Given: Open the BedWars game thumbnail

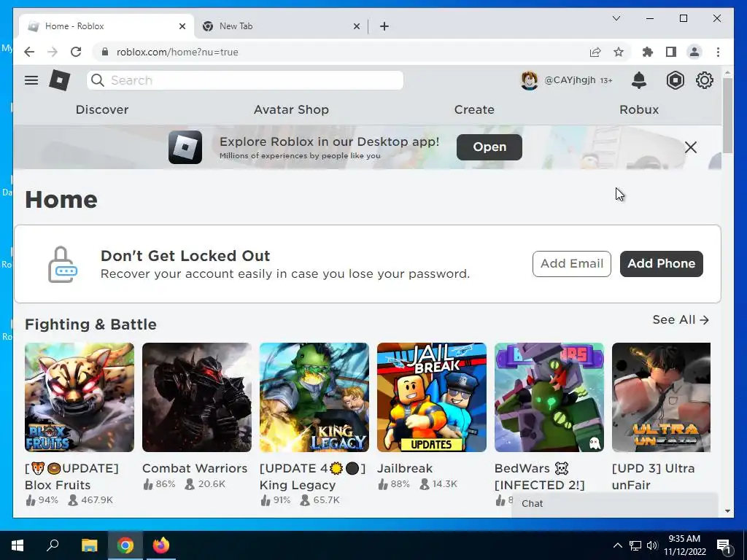Looking at the screenshot, I should tap(549, 397).
